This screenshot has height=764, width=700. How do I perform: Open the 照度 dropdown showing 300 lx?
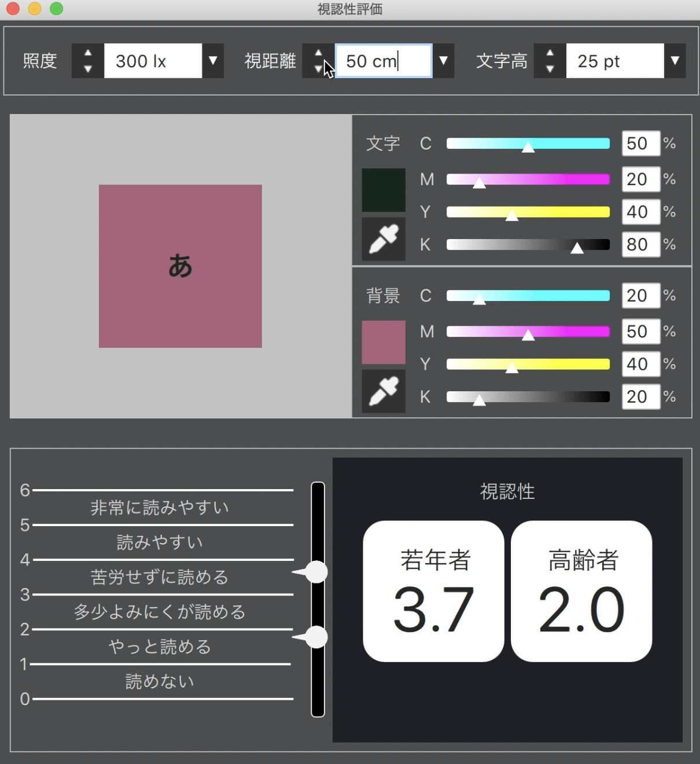tap(213, 61)
